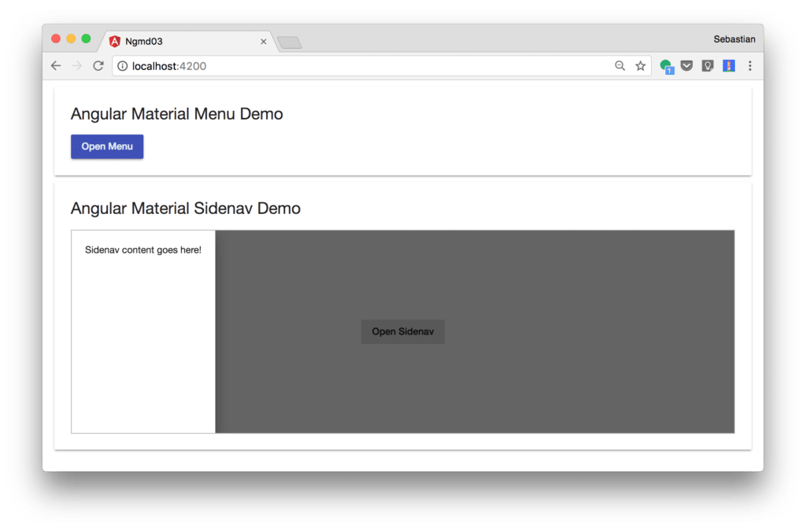The image size is (806, 532).
Task: Reload the page with refresh icon
Action: (98, 66)
